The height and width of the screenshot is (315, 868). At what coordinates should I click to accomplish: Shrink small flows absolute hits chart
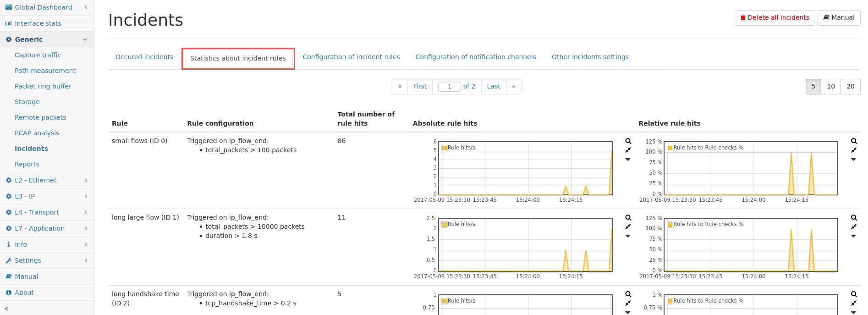click(628, 150)
